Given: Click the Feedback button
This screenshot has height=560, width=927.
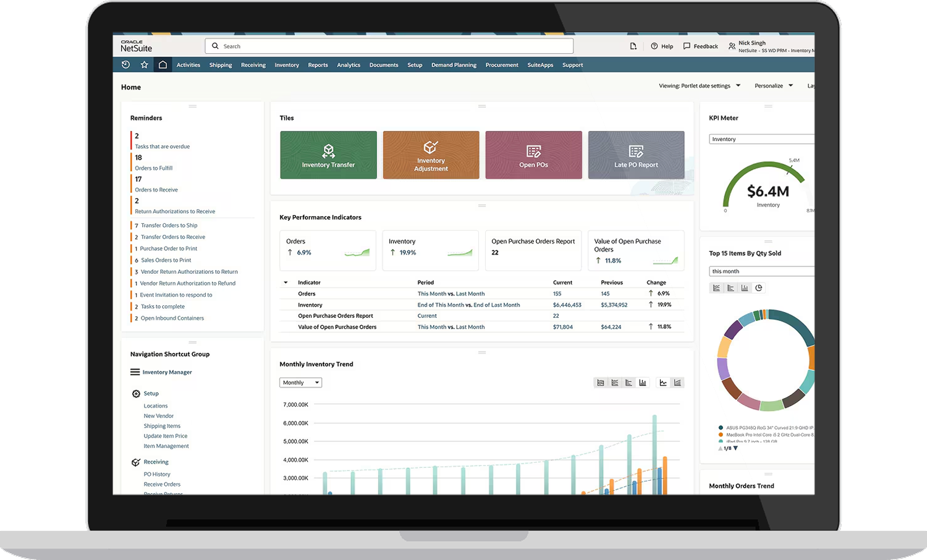Looking at the screenshot, I should click(700, 46).
